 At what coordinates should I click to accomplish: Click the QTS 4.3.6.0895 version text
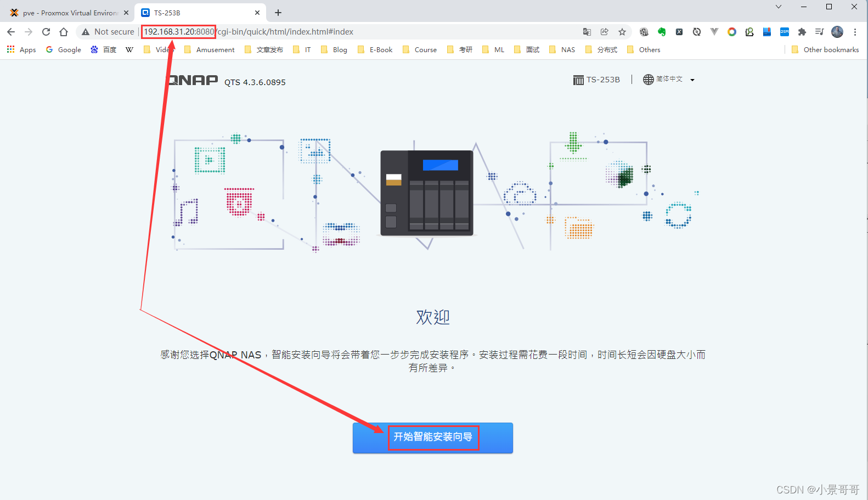[x=255, y=82]
